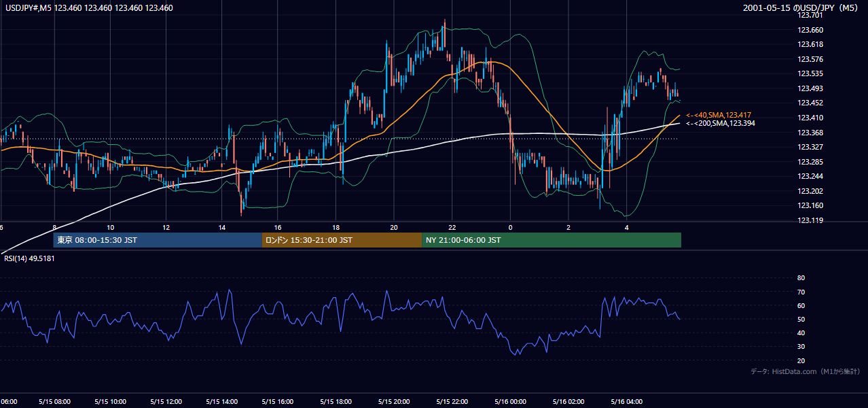Click the 5/15 18:00 bottom time label
This screenshot has height=408, width=868.
coord(336,402)
